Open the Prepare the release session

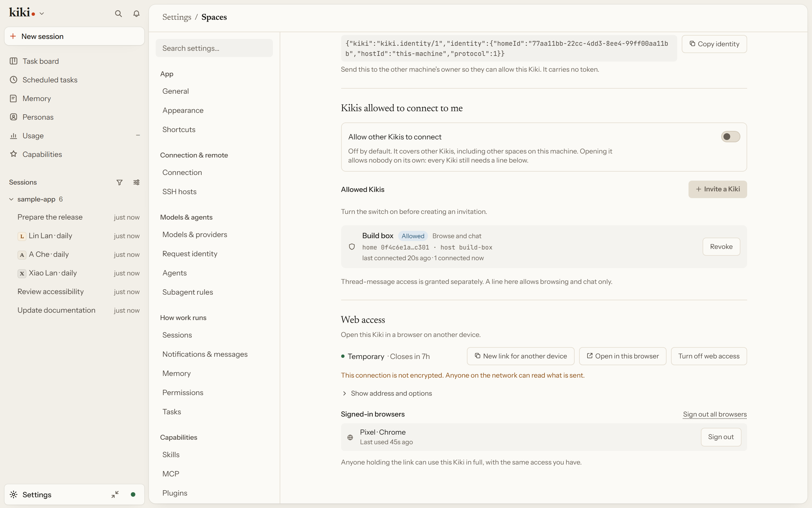(74, 217)
